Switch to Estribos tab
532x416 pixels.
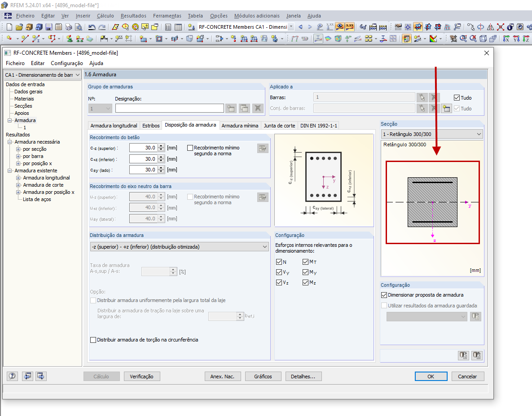click(x=151, y=126)
